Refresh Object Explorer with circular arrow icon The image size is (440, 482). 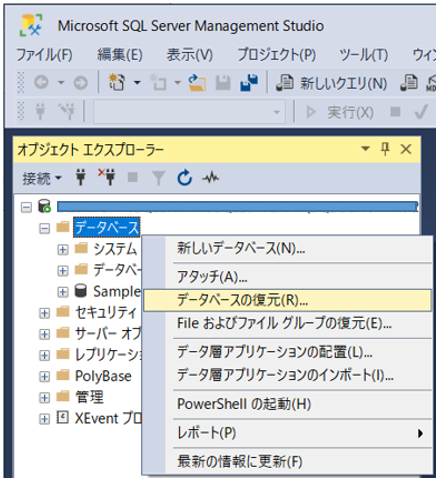pos(184,177)
